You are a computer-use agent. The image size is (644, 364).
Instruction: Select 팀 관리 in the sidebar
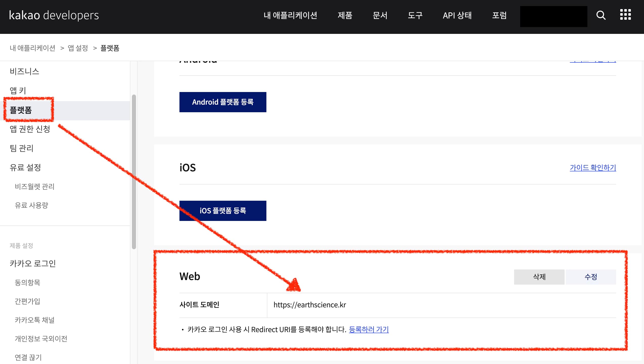21,148
